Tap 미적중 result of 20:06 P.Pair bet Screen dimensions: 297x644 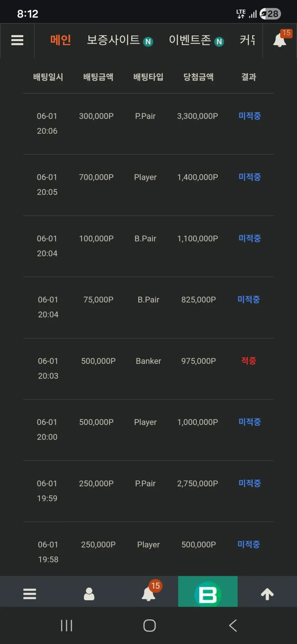(x=250, y=116)
